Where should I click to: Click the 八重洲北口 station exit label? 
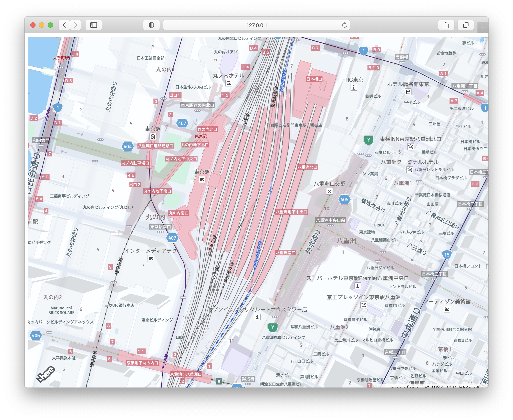(307, 167)
